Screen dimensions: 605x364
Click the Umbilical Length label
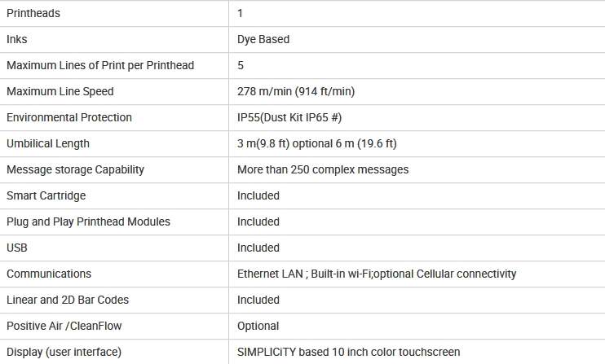click(48, 143)
